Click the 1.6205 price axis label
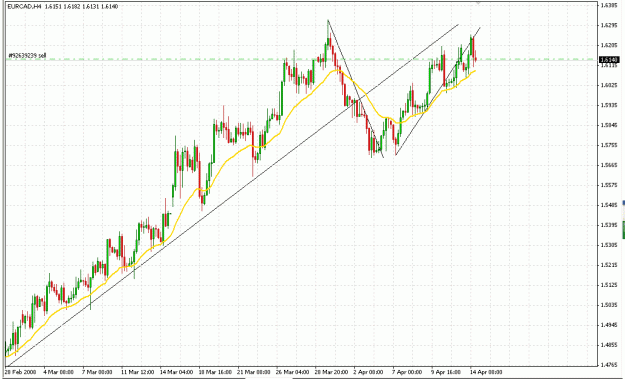Image resolution: width=625 pixels, height=379 pixels. point(609,45)
